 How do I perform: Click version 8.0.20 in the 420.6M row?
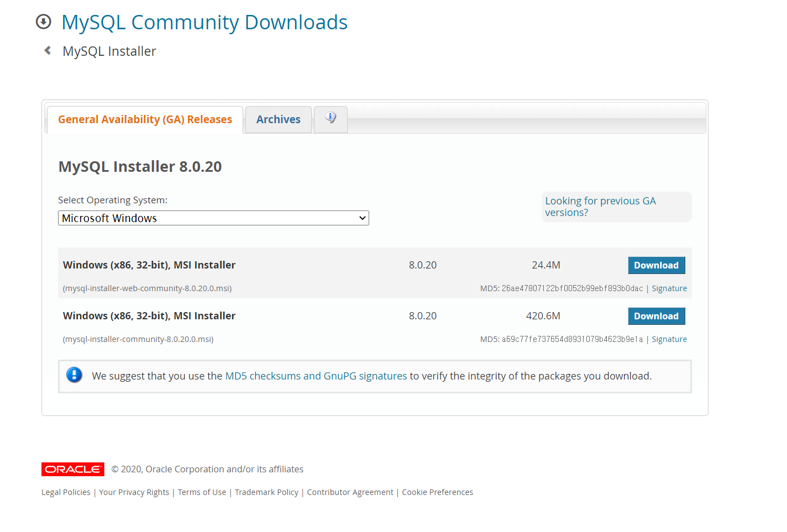coord(423,316)
